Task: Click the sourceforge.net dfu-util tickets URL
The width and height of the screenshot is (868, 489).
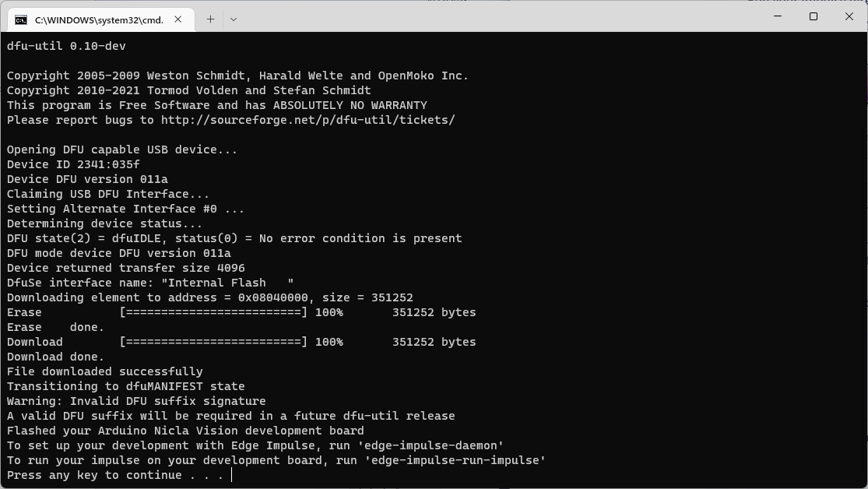Action: pyautogui.click(x=307, y=120)
